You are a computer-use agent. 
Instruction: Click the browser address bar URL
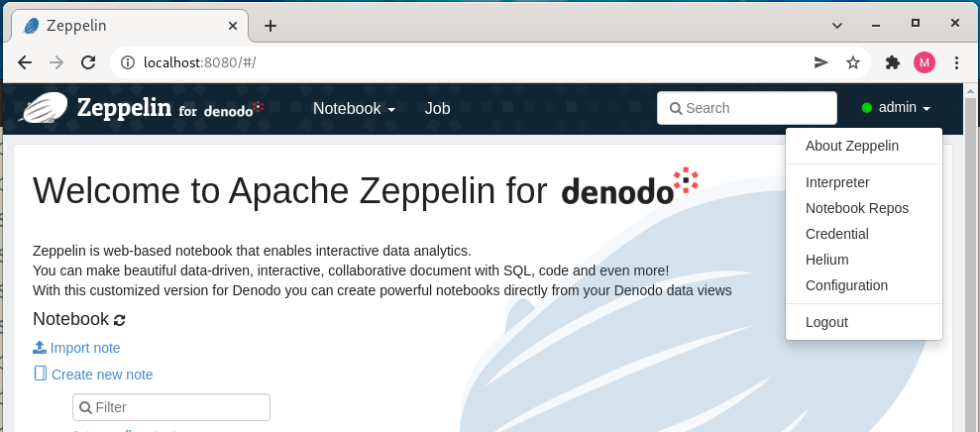[x=200, y=62]
